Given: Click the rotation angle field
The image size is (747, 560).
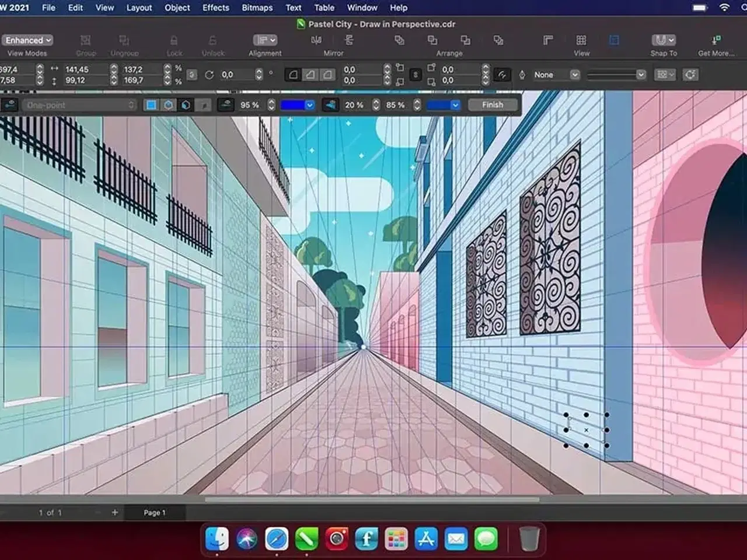Looking at the screenshot, I should click(237, 75).
